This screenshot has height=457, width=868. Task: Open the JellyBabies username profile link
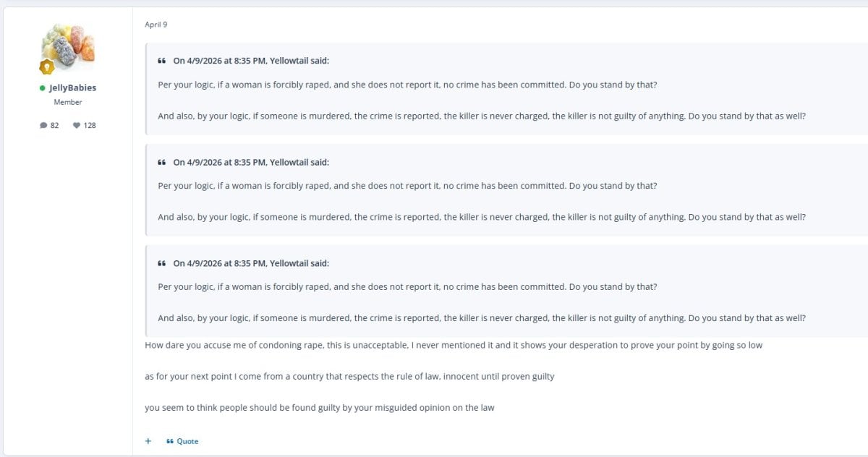(x=72, y=88)
